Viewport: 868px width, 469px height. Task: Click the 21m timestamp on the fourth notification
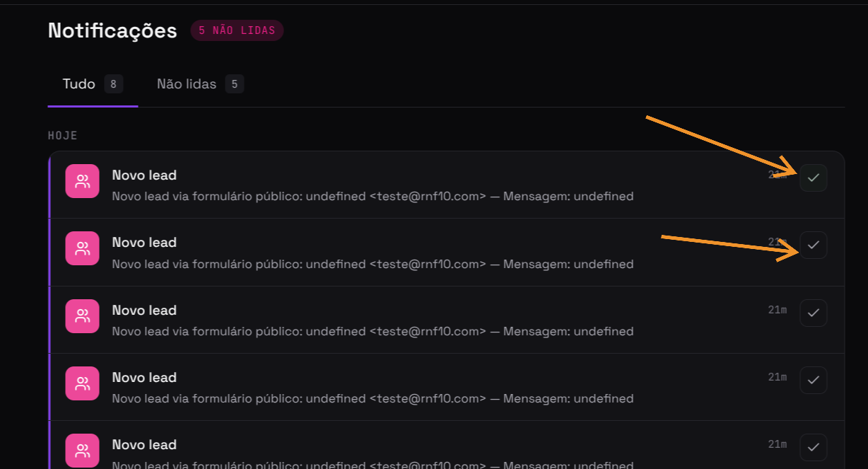(x=778, y=377)
